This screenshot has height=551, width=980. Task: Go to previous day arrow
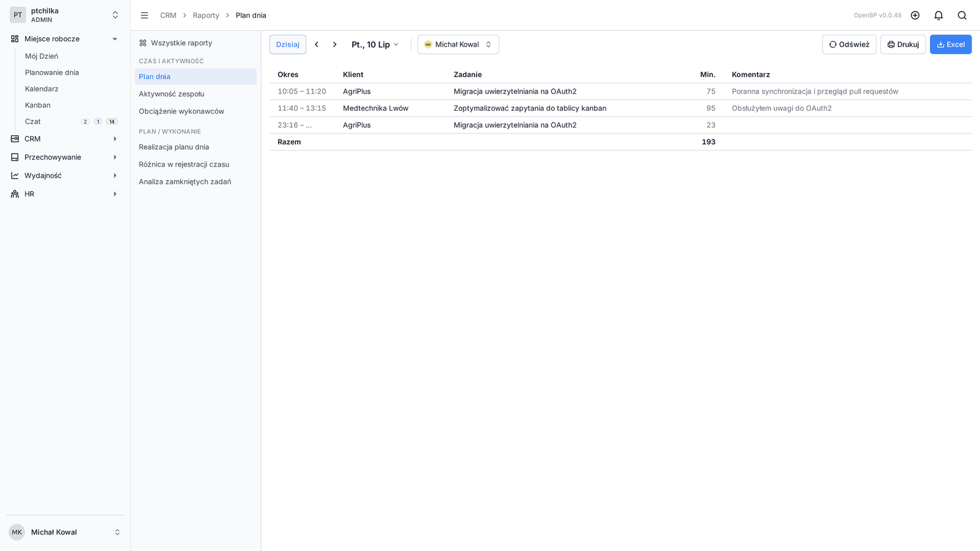point(317,45)
